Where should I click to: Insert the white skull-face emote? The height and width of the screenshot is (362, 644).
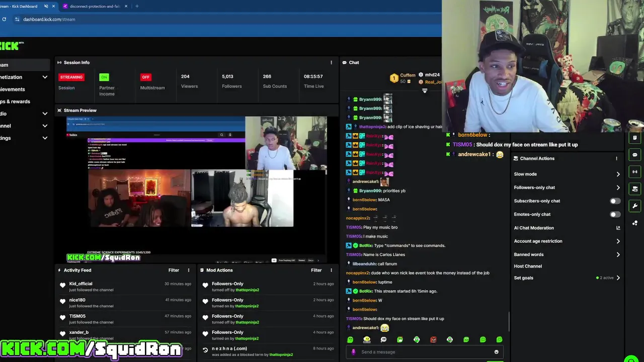pos(383,340)
